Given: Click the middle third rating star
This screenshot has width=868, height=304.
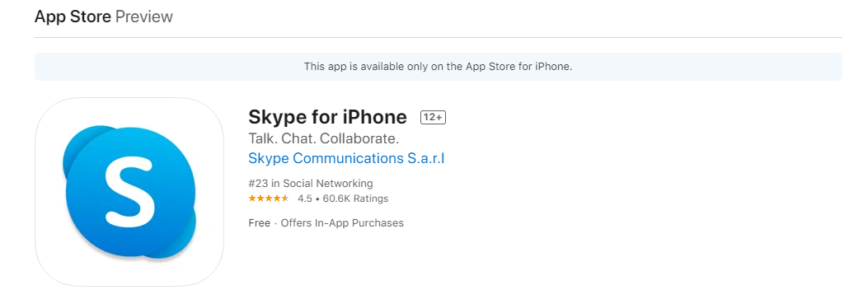Looking at the screenshot, I should [269, 199].
